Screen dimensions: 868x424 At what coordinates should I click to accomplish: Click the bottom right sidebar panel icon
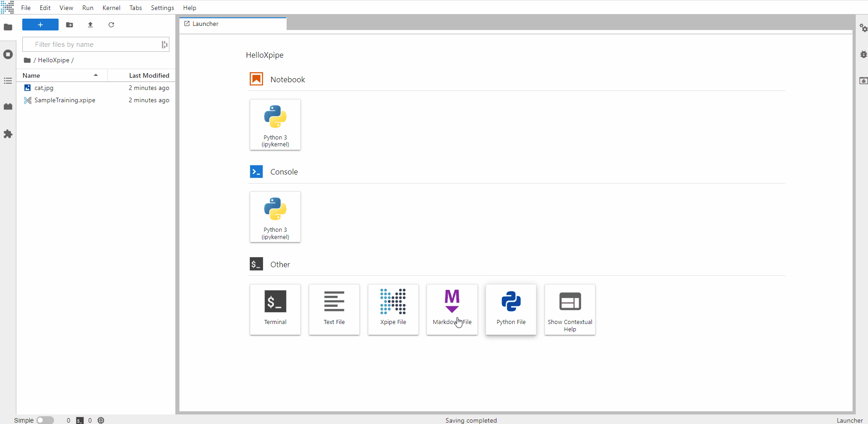[x=863, y=81]
